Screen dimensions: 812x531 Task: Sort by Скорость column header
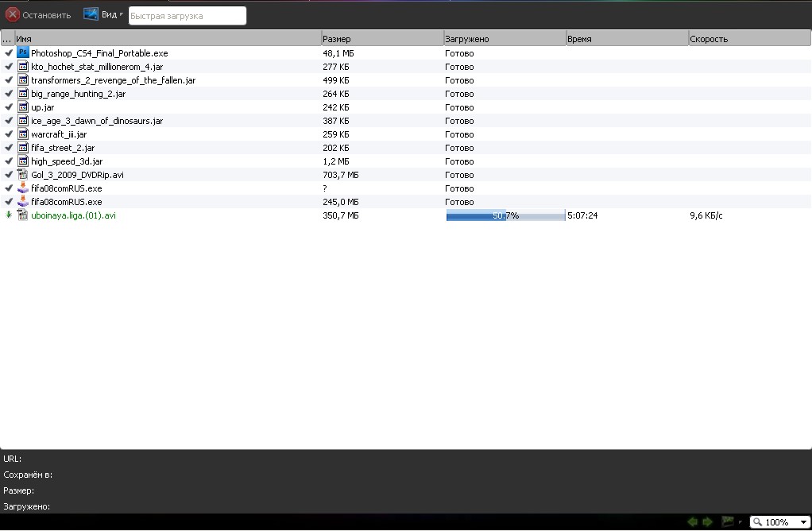[x=749, y=39]
